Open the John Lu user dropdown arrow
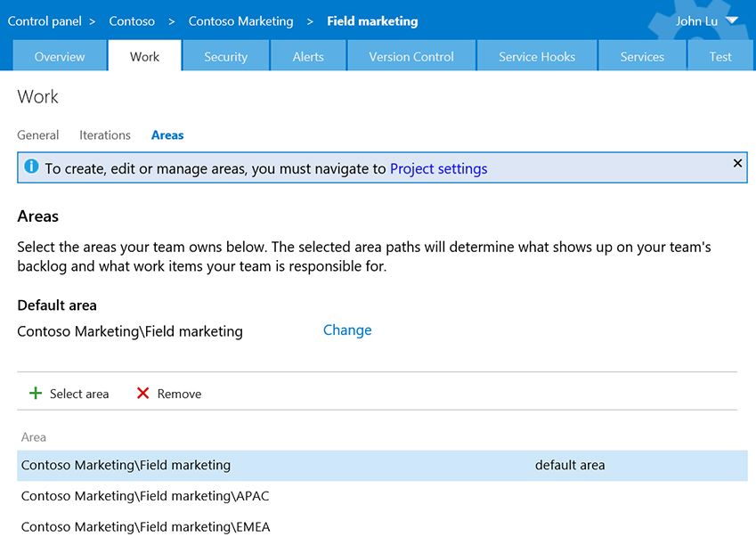This screenshot has width=756, height=545. [x=732, y=20]
